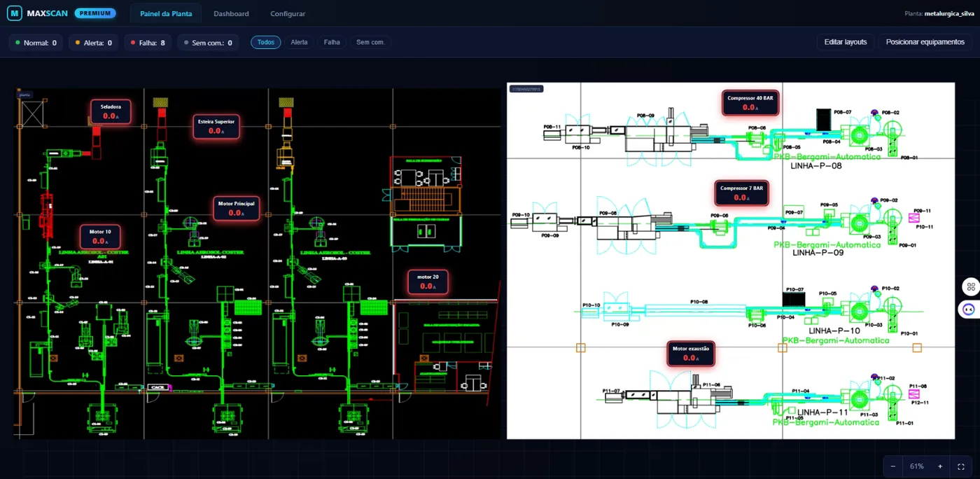
Task: Select the Motor Principal equipment card
Action: [x=236, y=209]
